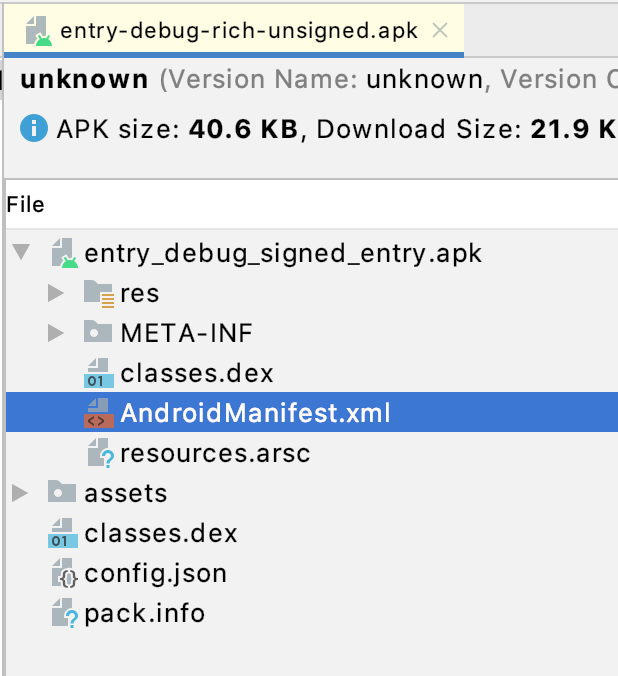Select the res folder row
This screenshot has height=676, width=618.
312,293
